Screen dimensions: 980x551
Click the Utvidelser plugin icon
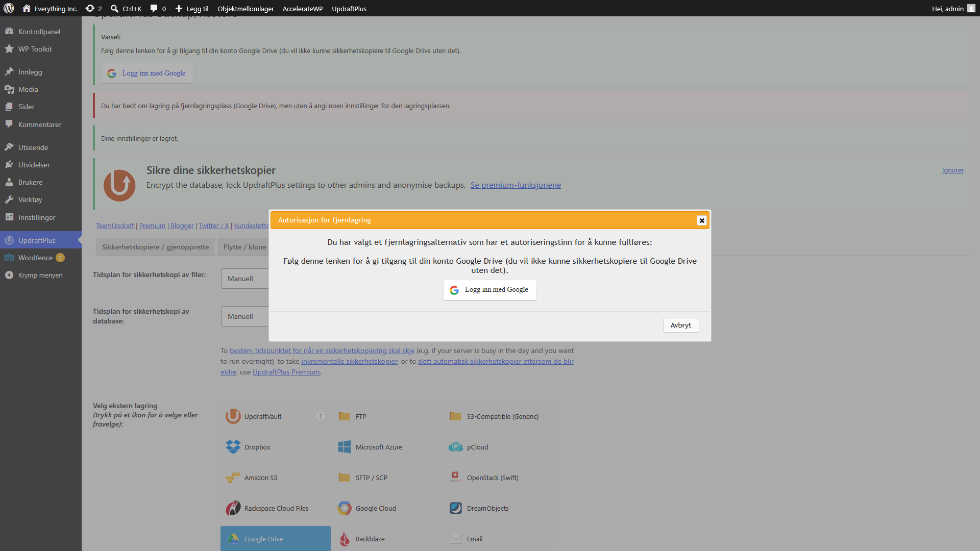pyautogui.click(x=9, y=165)
